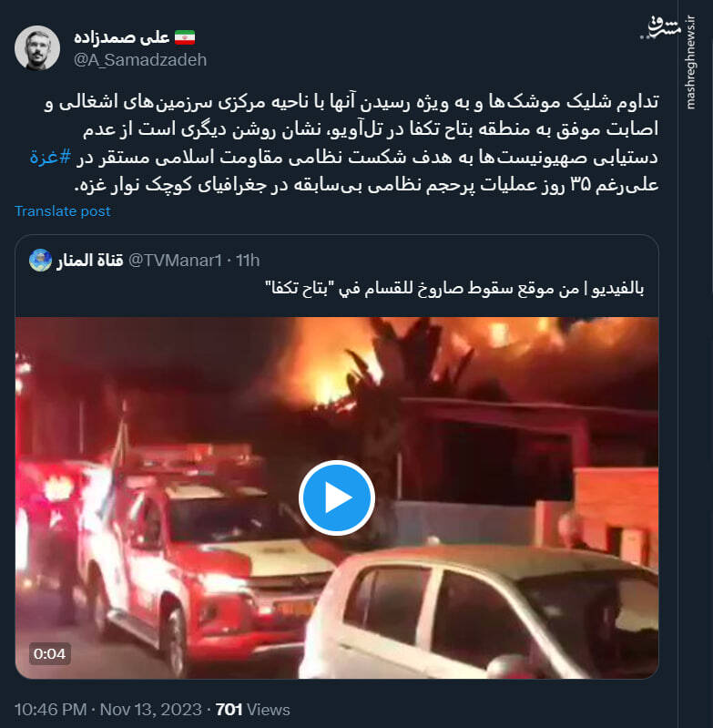The height and width of the screenshot is (728, 713).
Task: Open the #غزة hashtag
Action: click(x=51, y=157)
